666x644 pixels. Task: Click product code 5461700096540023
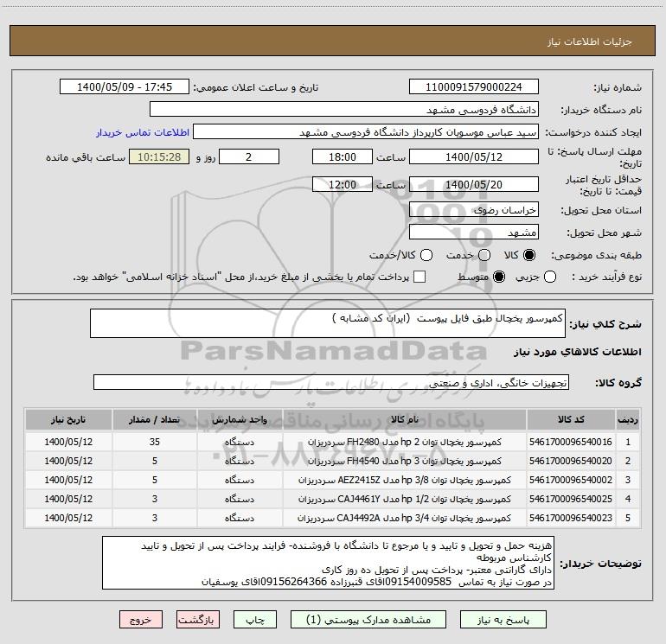pyautogui.click(x=571, y=519)
